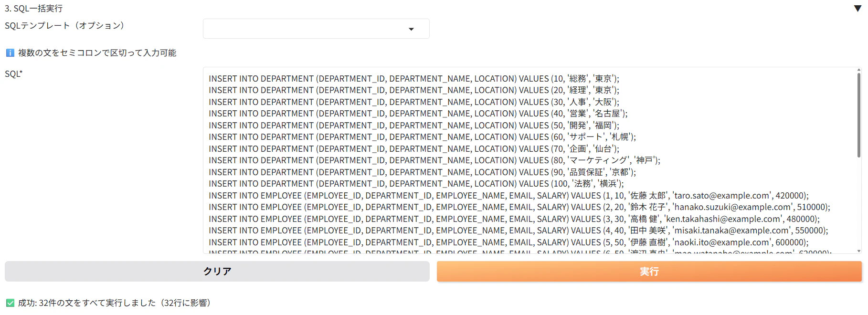The width and height of the screenshot is (868, 315).
Task: Click the SQLテンプレート(オプション) label
Action: (x=65, y=25)
